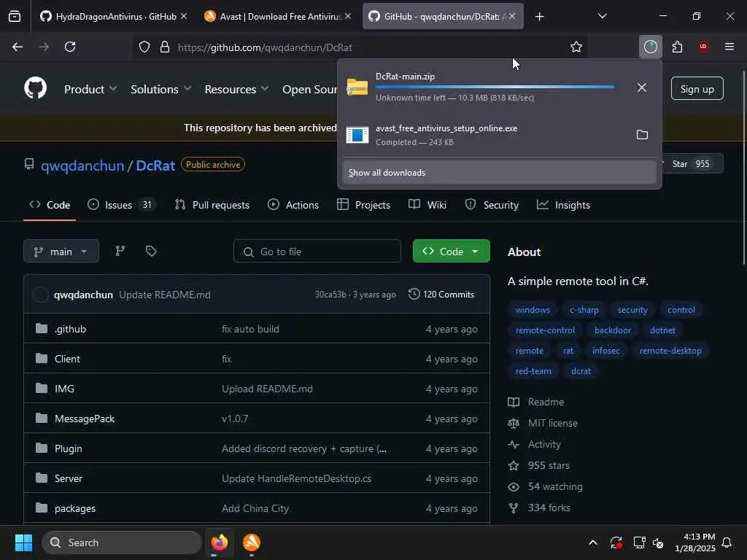This screenshot has height=560, width=747.
Task: Click the network tray icon
Action: [639, 542]
